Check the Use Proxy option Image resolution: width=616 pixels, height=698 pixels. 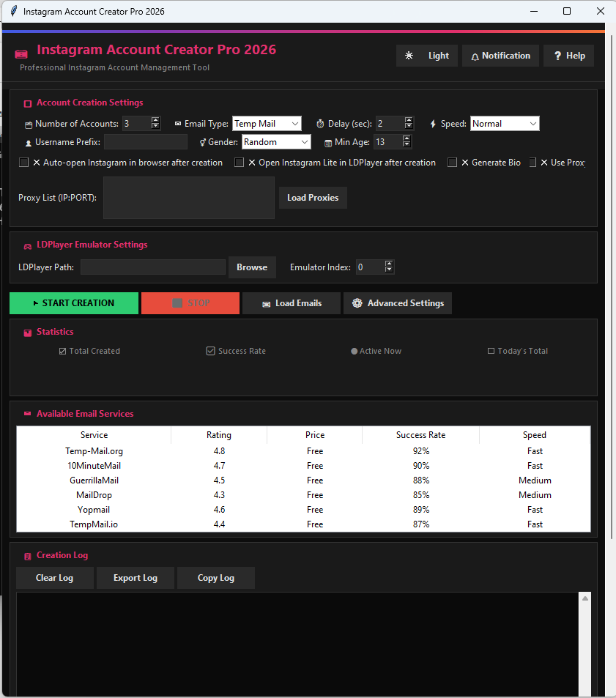tap(532, 163)
